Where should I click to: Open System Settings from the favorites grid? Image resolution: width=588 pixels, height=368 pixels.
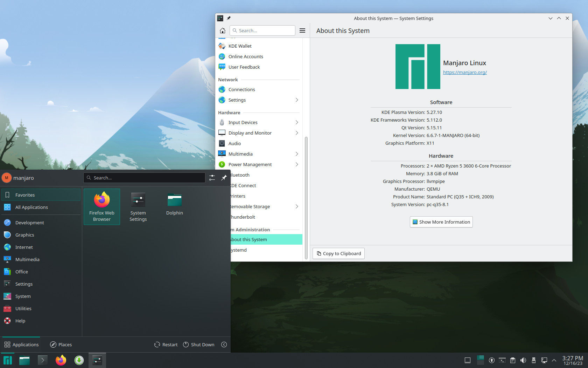tap(138, 207)
